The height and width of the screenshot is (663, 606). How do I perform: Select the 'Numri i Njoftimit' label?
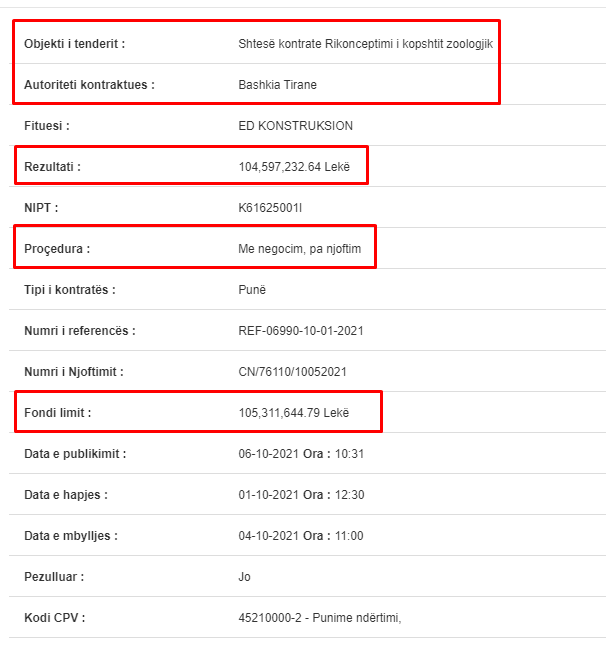74,372
